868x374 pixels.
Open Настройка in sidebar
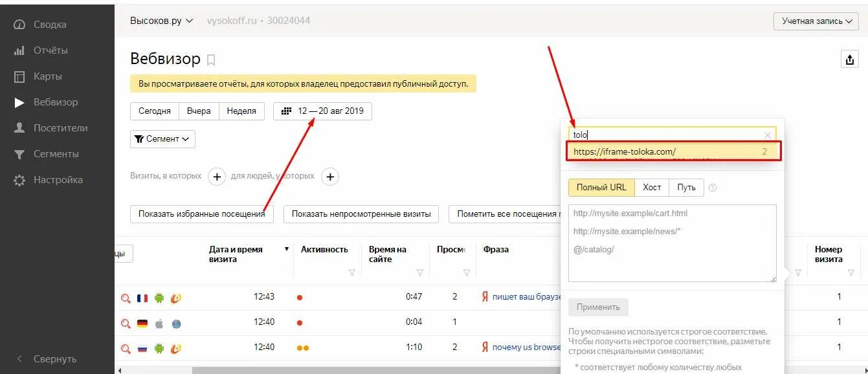(58, 180)
